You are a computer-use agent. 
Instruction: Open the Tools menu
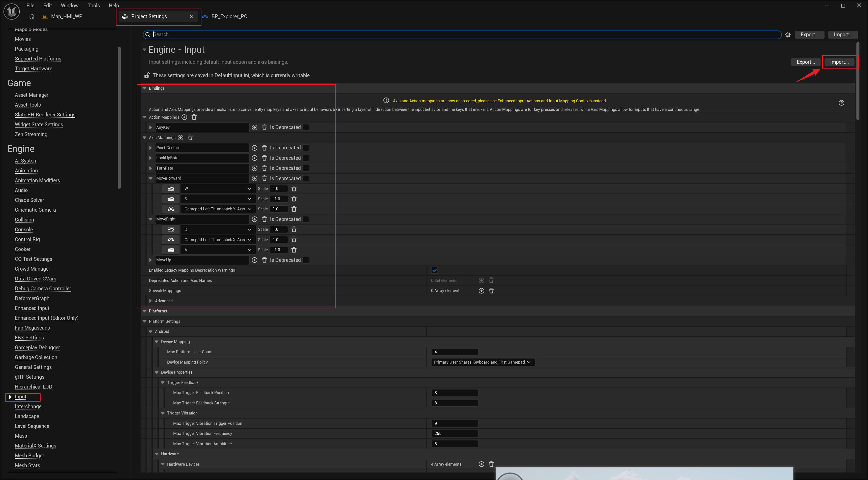pos(93,5)
